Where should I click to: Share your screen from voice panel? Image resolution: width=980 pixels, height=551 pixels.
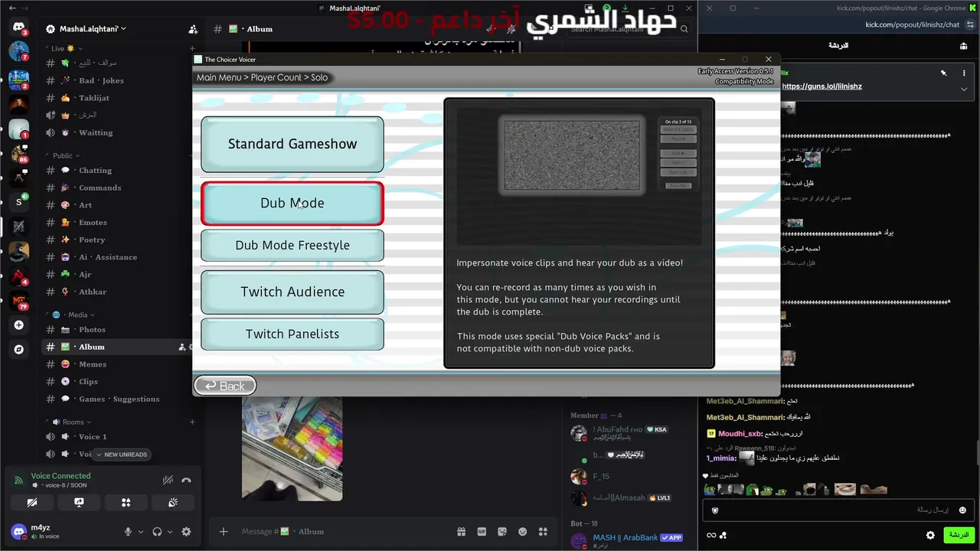79,503
